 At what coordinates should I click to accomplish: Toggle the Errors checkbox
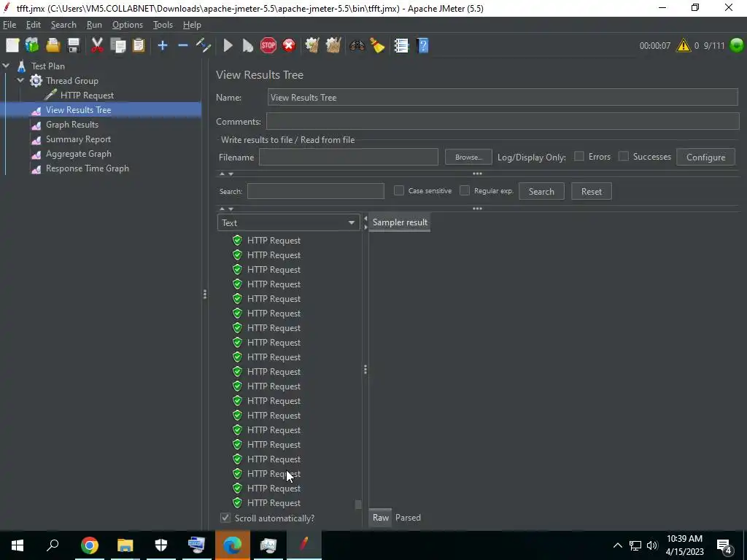[x=578, y=156]
